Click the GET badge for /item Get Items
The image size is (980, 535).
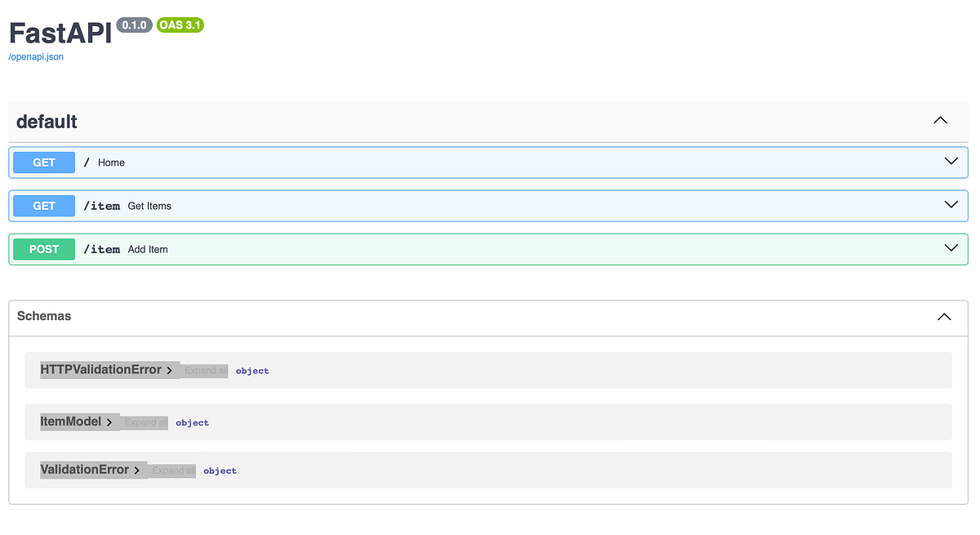pyautogui.click(x=44, y=206)
